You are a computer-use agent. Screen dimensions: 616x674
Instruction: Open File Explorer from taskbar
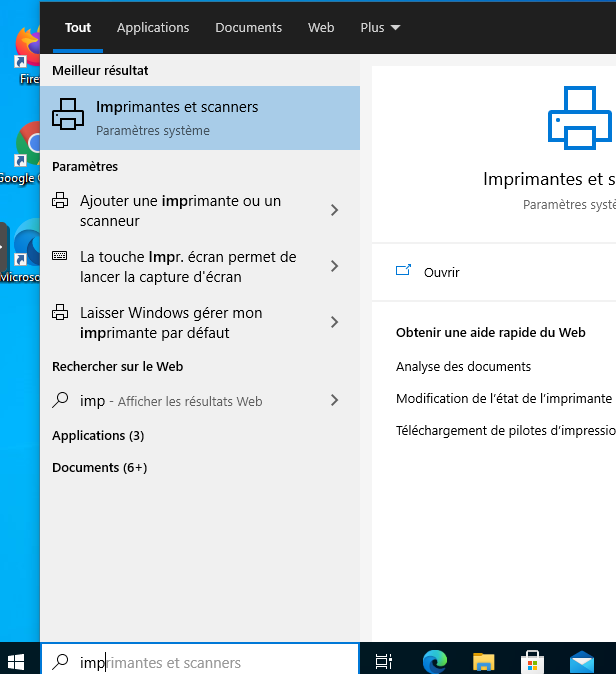(x=484, y=661)
